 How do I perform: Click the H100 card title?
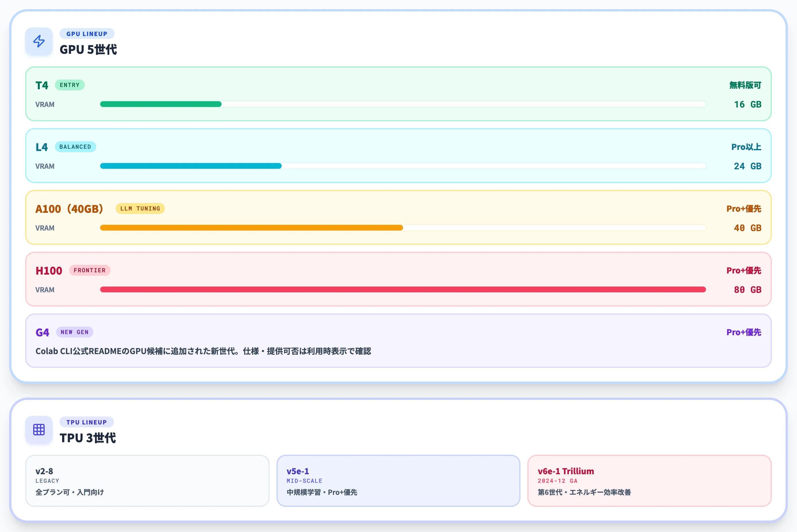49,270
